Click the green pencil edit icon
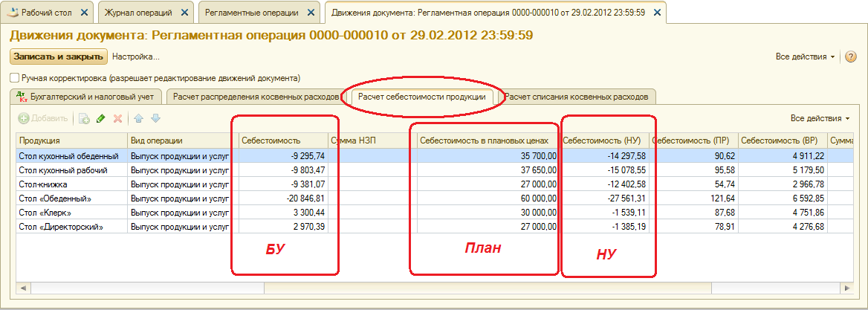This screenshot has width=868, height=310. click(x=101, y=118)
